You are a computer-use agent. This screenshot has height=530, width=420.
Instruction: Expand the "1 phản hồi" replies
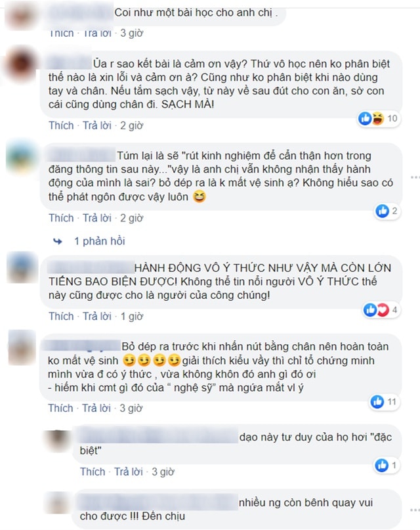[99, 241]
